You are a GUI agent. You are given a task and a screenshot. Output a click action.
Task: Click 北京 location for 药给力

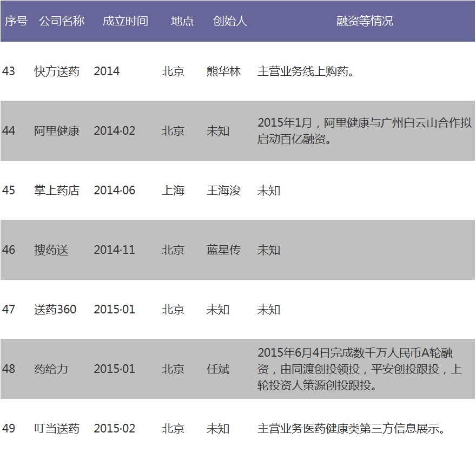point(173,369)
